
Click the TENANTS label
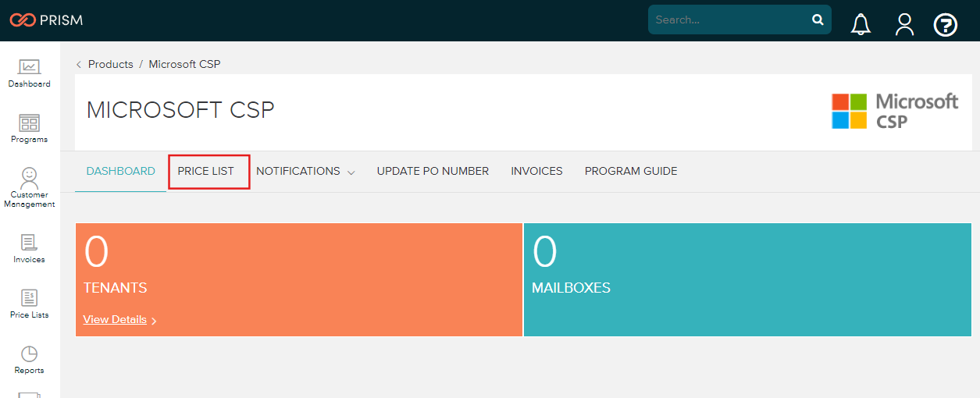(x=116, y=288)
